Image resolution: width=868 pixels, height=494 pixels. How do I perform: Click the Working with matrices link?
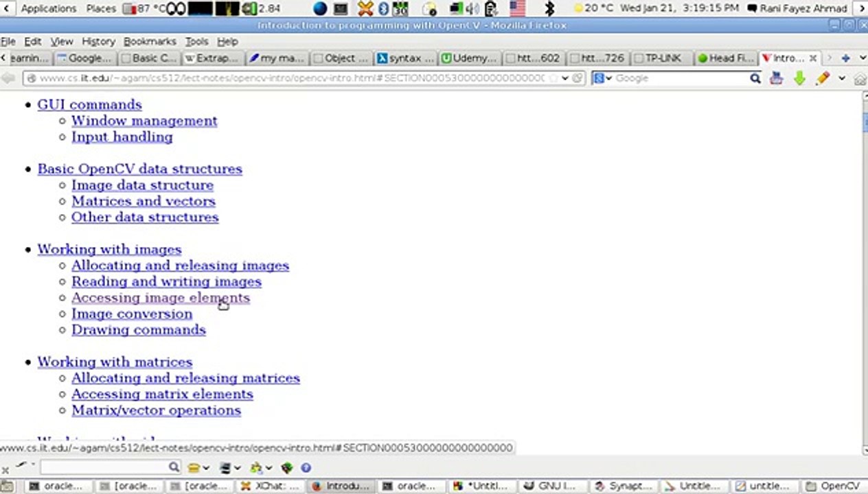[115, 362]
